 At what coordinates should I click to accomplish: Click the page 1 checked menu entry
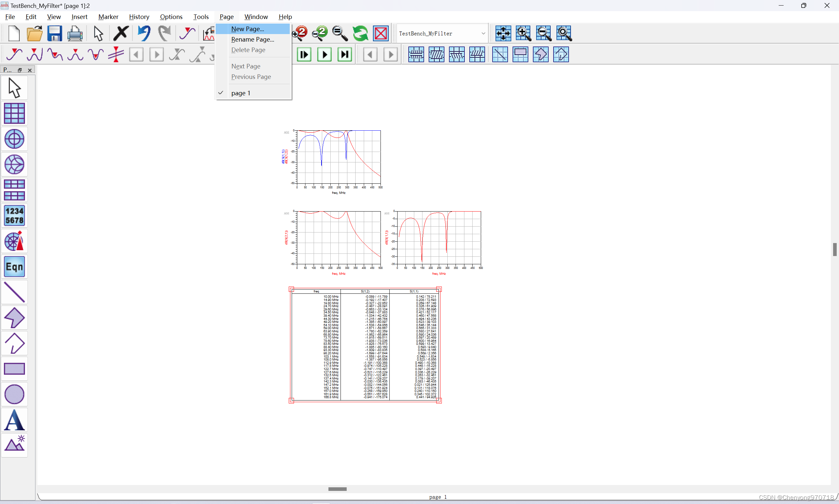[x=241, y=93]
